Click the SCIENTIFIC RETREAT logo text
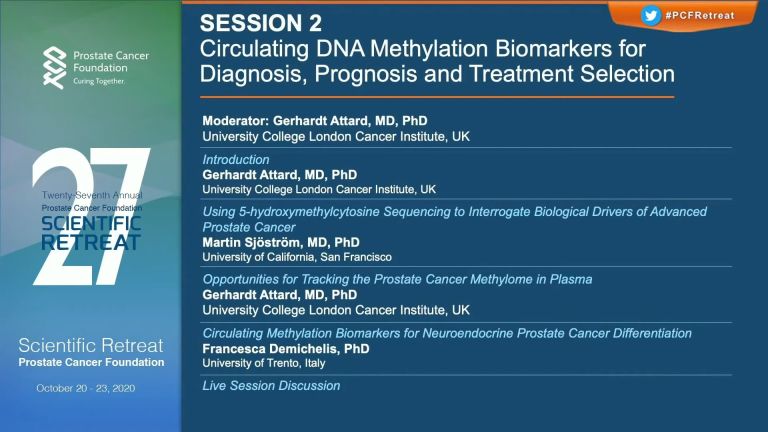This screenshot has height=432, width=768. click(x=91, y=233)
